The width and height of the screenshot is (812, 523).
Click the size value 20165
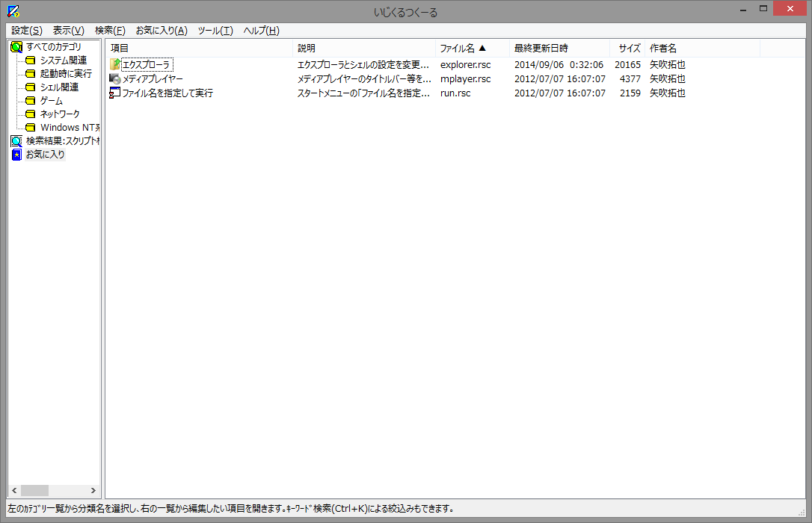(627, 65)
